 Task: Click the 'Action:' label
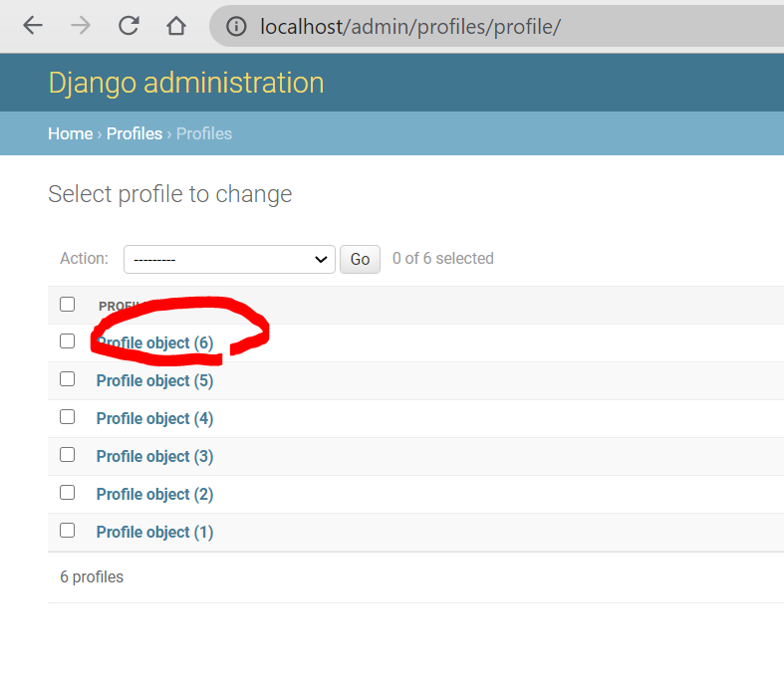[x=84, y=258]
